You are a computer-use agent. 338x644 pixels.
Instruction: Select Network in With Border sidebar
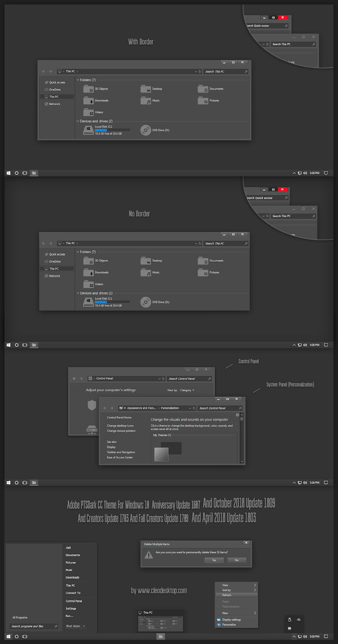tap(52, 104)
